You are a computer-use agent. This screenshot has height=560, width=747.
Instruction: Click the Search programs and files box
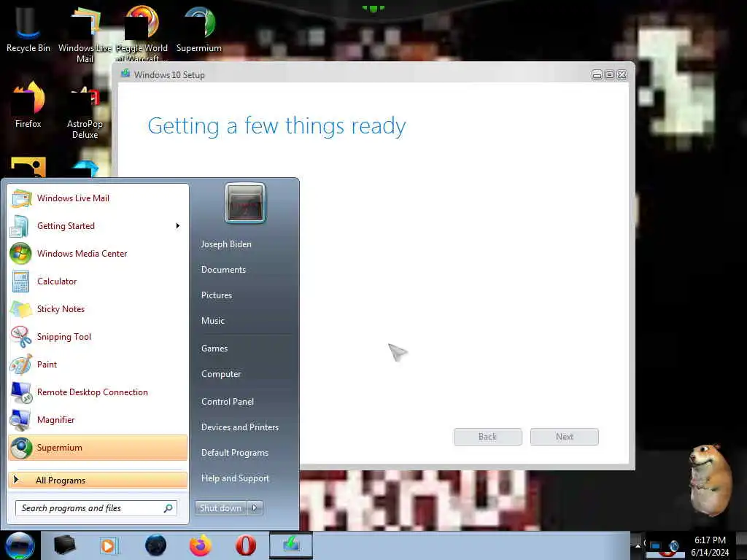(96, 508)
